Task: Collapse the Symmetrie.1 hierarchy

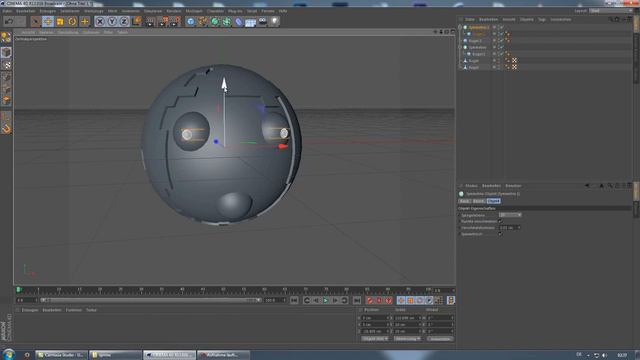Action: click(460, 27)
